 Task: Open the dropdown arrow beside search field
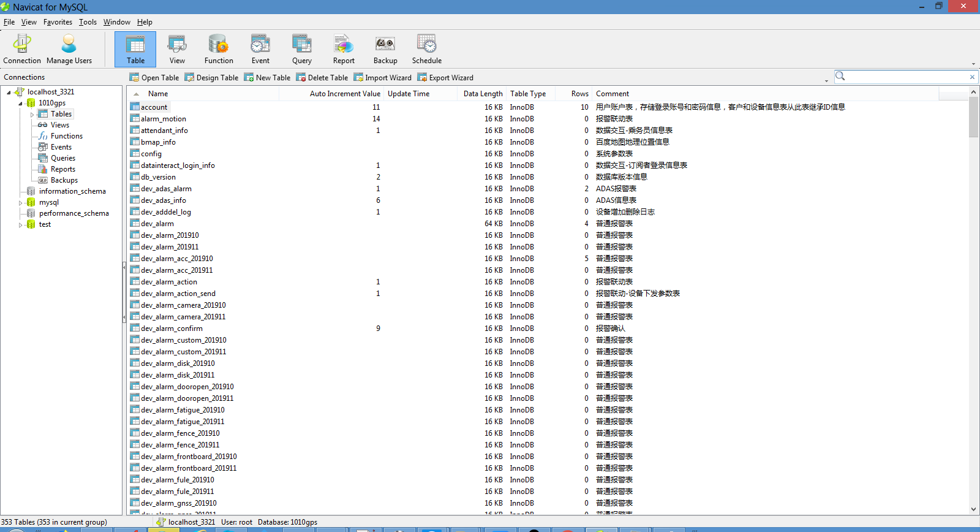pos(826,80)
